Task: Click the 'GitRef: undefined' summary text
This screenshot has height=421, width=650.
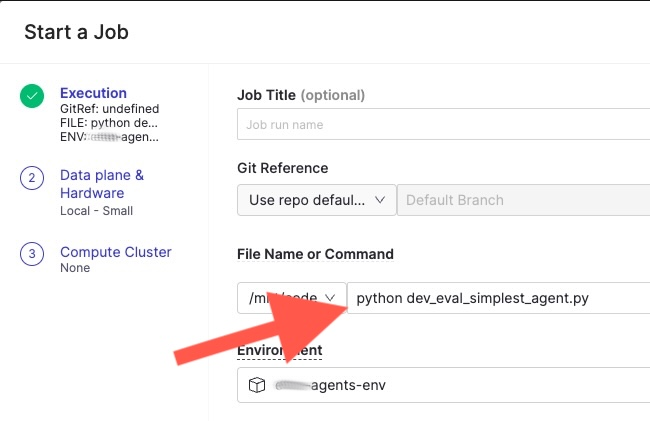Action: 109,108
